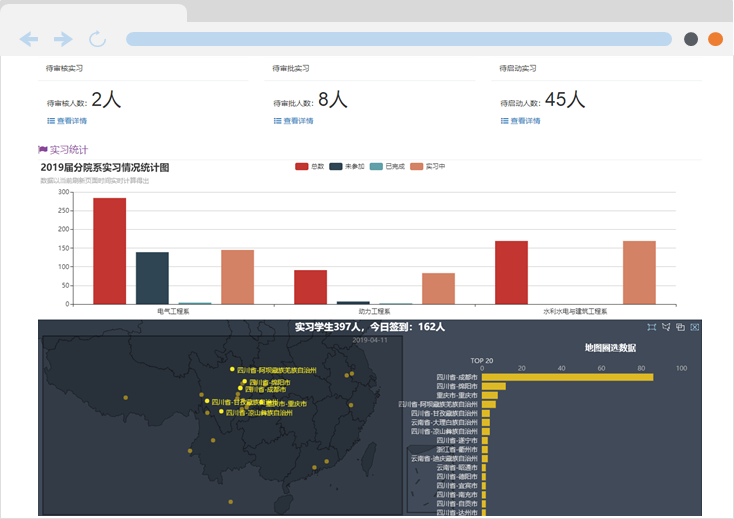
Task: Click the 四川省-成都市 yellow ranking bar
Action: (567, 376)
